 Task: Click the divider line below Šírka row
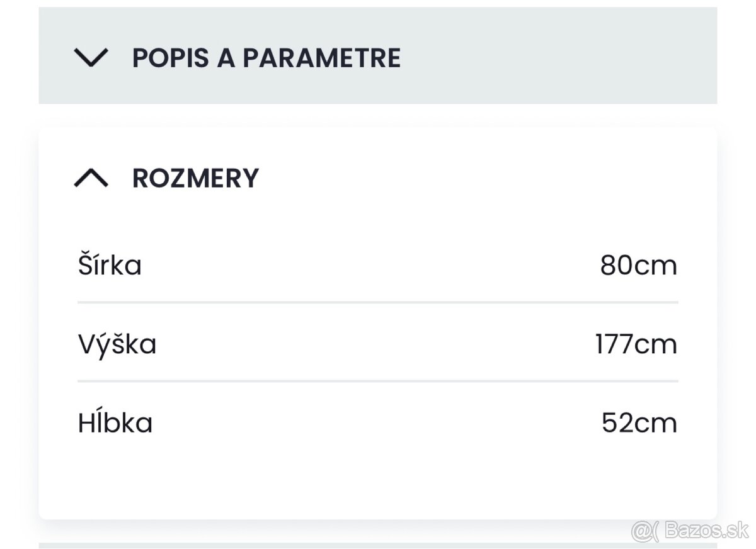(x=378, y=303)
